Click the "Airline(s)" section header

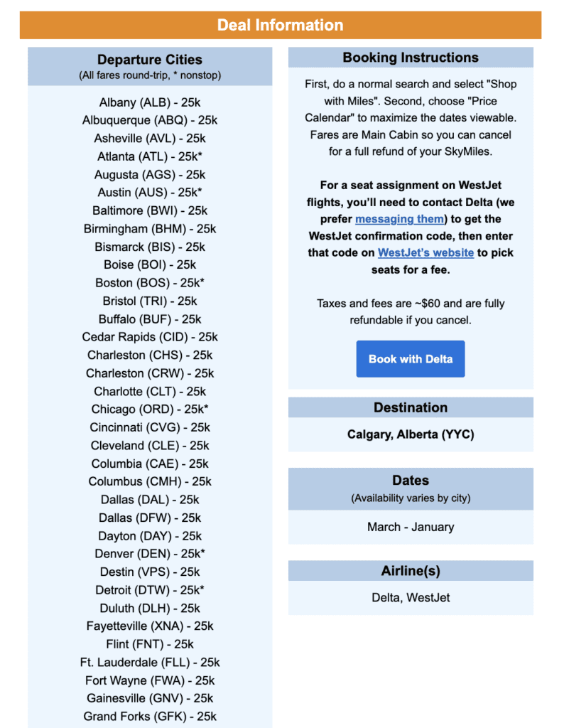coord(411,570)
